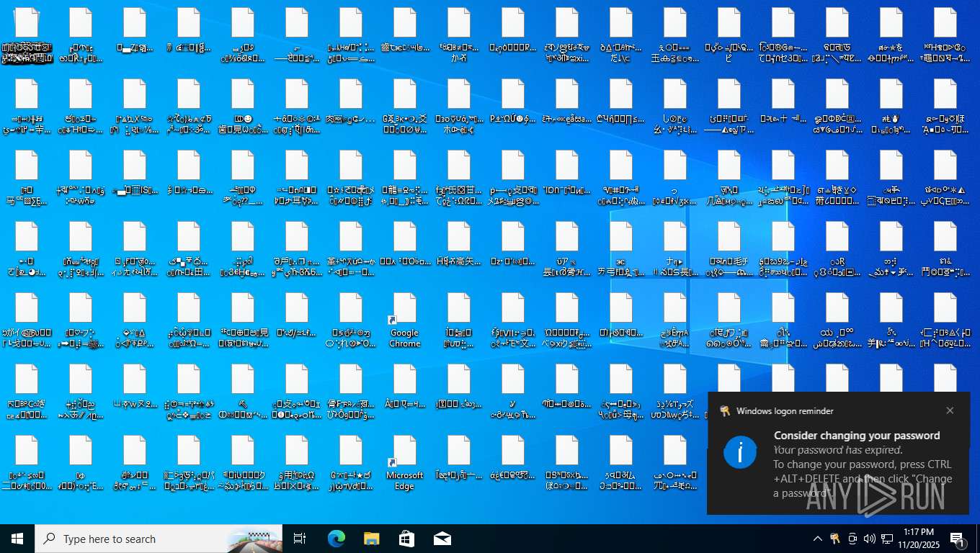Click the Task View taskbar icon
The image size is (980, 553).
coord(300,539)
